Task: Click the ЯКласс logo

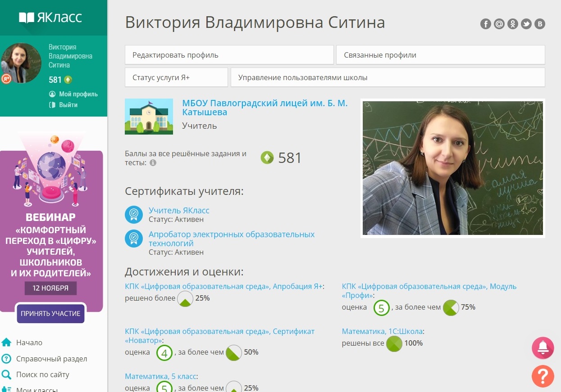Action: tap(50, 18)
